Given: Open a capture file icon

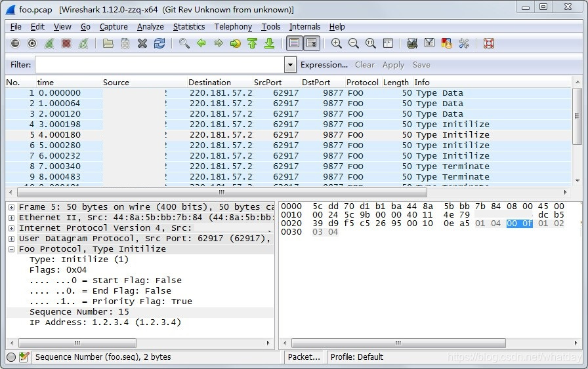Looking at the screenshot, I should point(108,43).
